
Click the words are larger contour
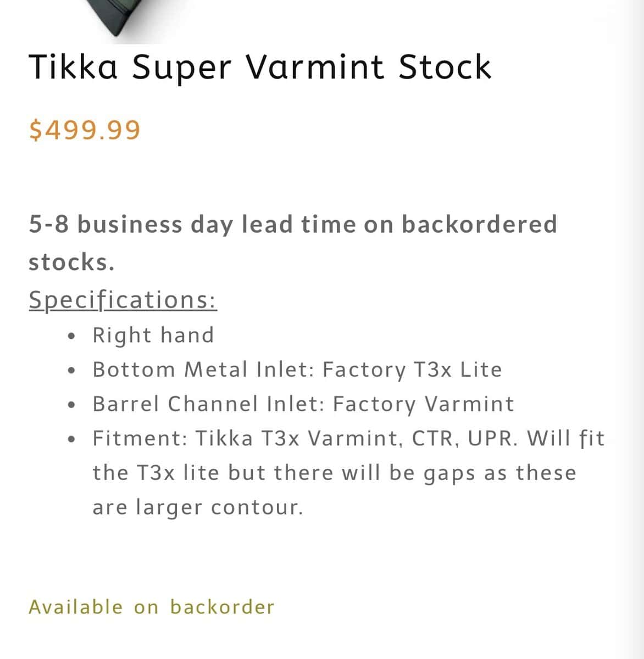pyautogui.click(x=198, y=507)
